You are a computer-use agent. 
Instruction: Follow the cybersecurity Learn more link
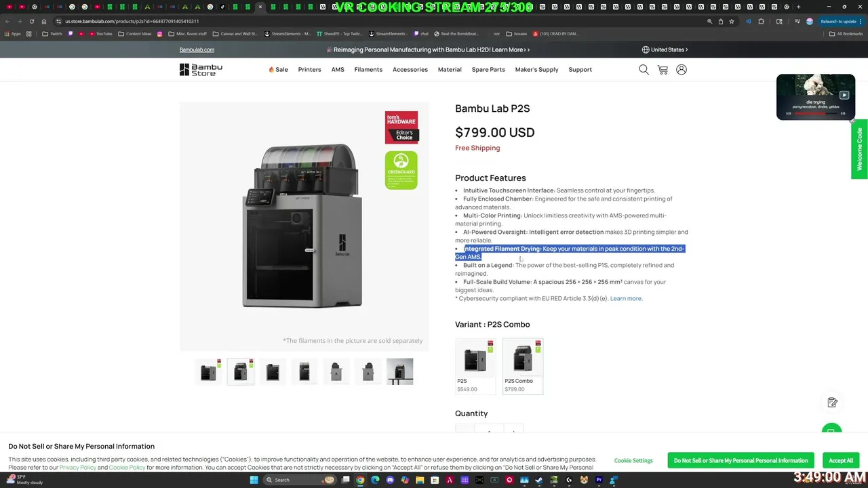tap(626, 298)
